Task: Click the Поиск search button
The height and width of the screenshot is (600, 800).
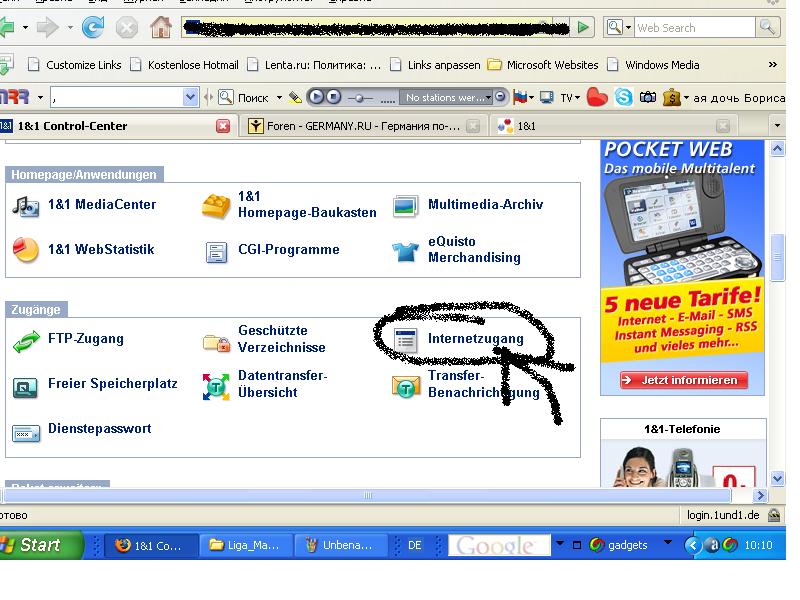Action: pos(243,97)
